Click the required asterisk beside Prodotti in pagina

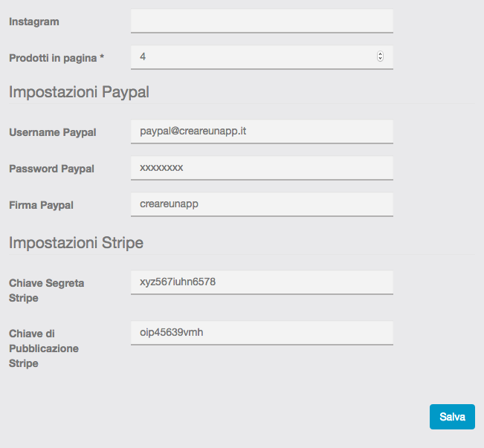click(102, 58)
